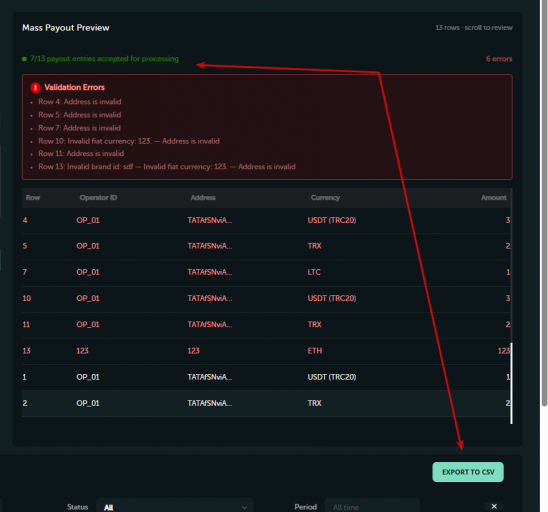Select the Address column header
548x512 pixels.
click(203, 198)
